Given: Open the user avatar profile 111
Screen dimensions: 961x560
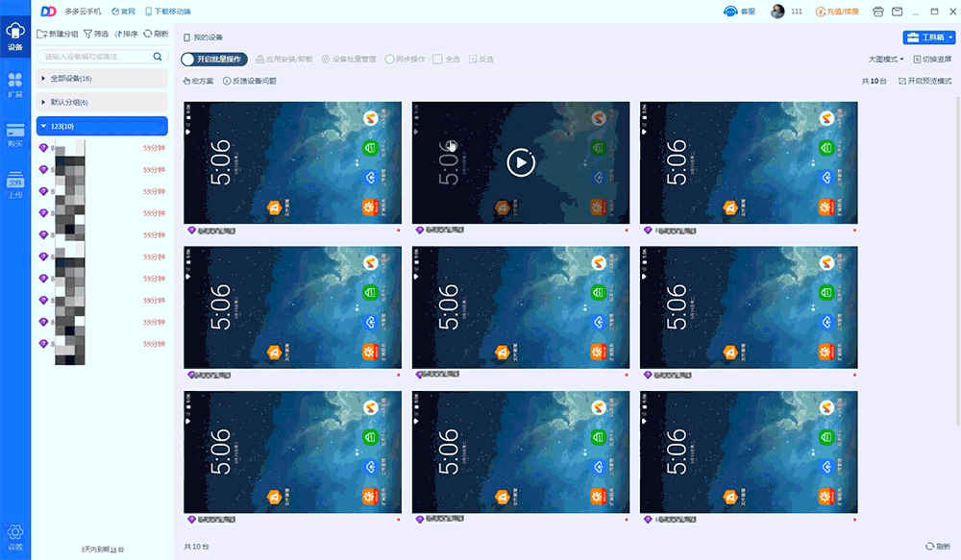Looking at the screenshot, I should (x=786, y=11).
